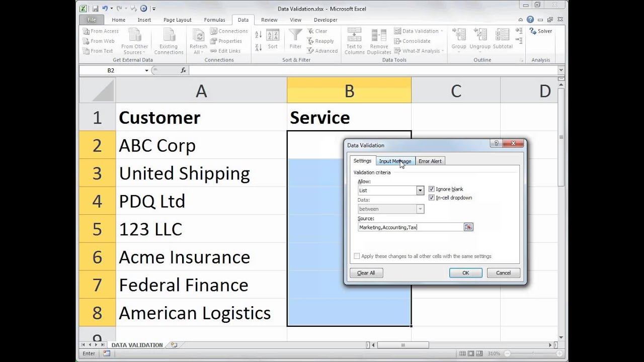Click the Source input field
644x362 pixels.
coord(411,227)
